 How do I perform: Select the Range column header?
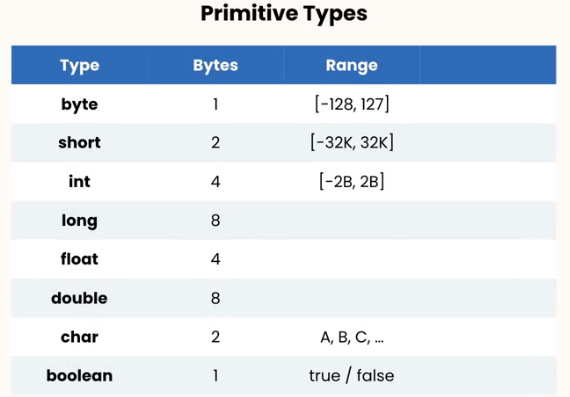(x=352, y=65)
